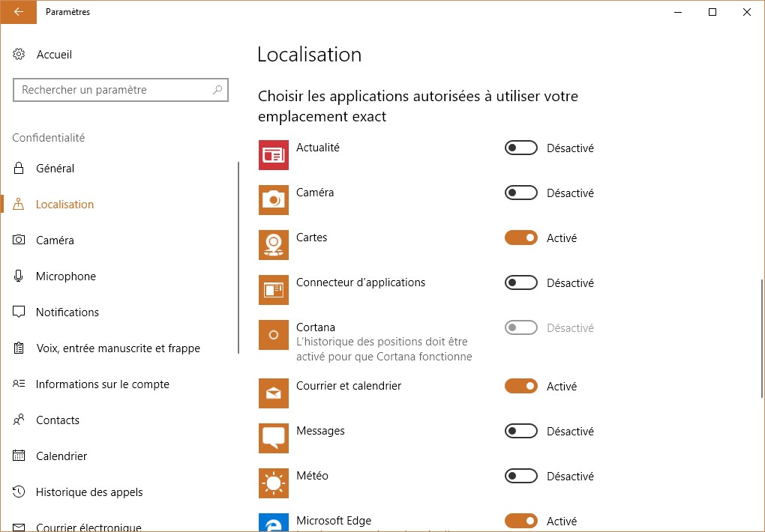Enable location toggle for Météo
765x532 pixels.
point(521,477)
